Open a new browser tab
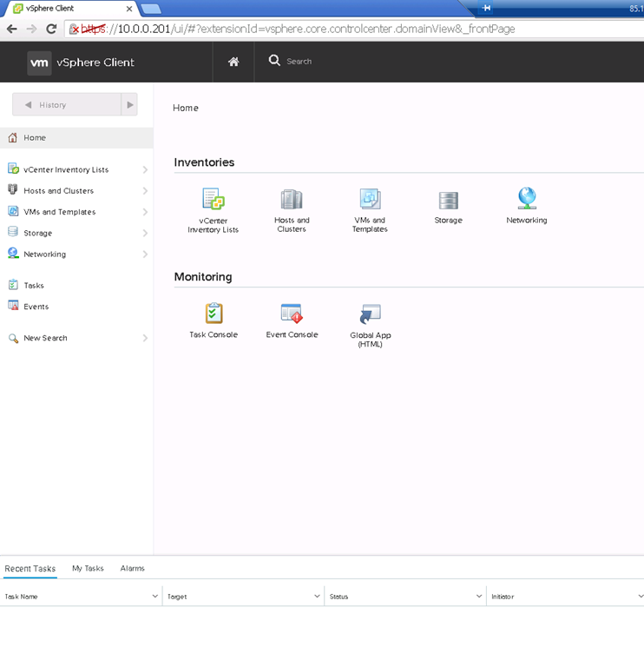The height and width of the screenshot is (667, 644). (x=151, y=9)
